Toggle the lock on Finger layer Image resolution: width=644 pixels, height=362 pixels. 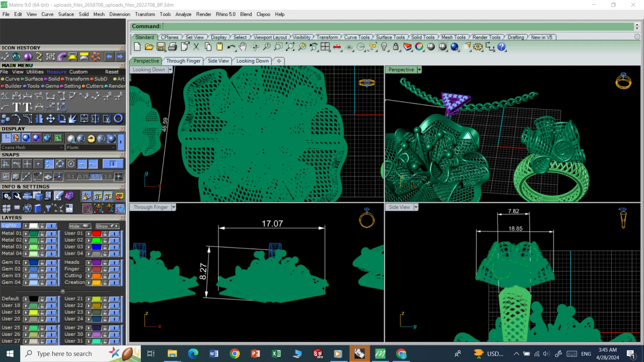click(105, 269)
